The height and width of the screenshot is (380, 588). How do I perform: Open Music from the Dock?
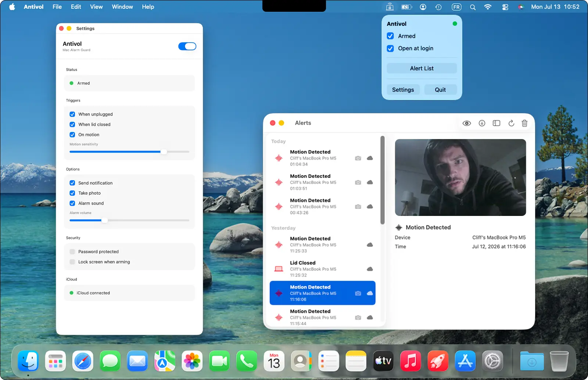410,361
